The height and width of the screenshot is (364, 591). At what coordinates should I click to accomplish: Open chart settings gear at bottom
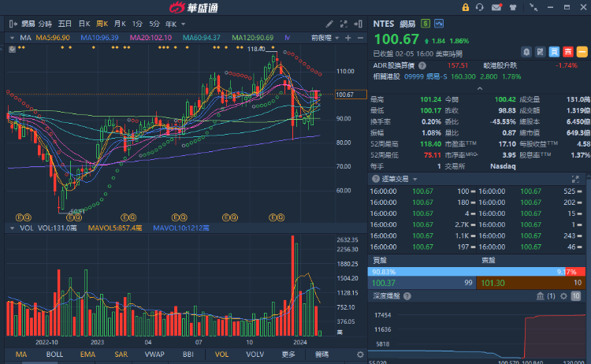coord(360,355)
